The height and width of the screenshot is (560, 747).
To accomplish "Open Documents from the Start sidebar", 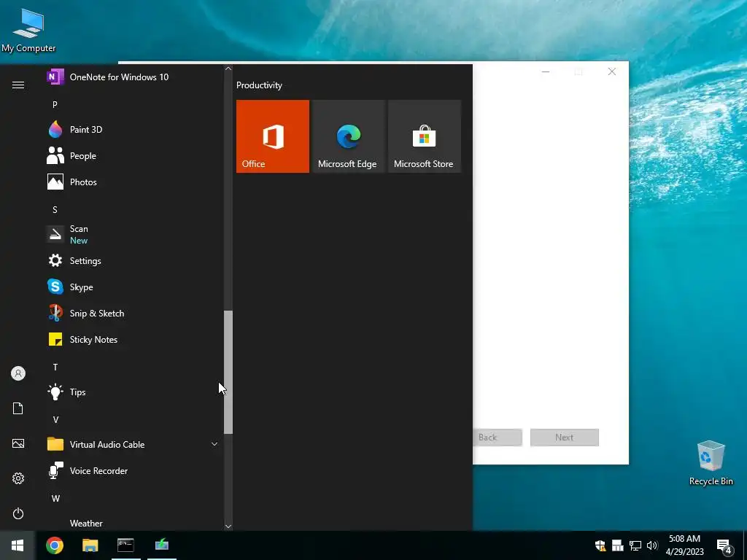I will 18,408.
